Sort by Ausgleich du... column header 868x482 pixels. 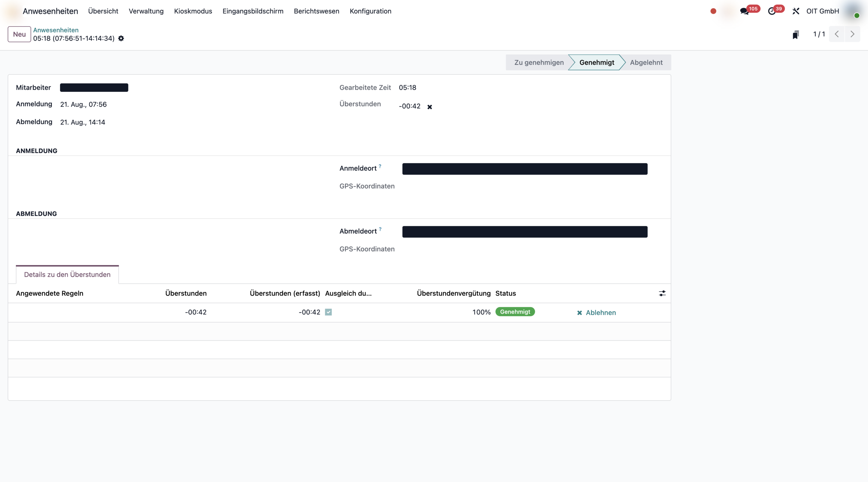coord(348,293)
